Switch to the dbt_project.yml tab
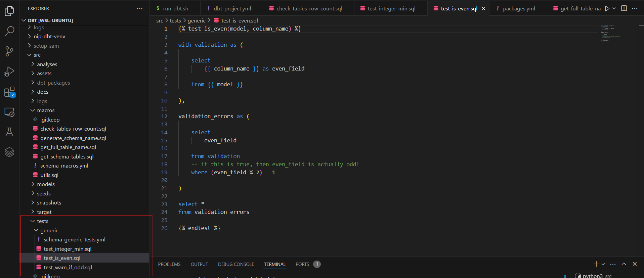 231,8
